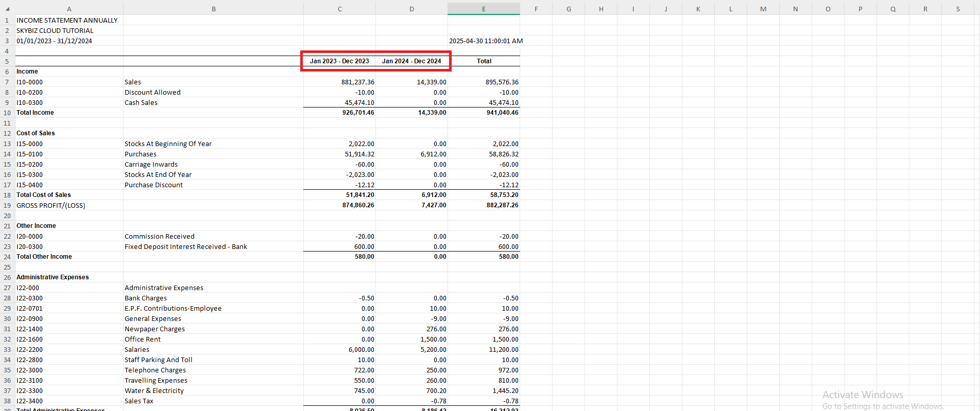Image resolution: width=980 pixels, height=411 pixels.
Task: Select the 'Jan 2024 - Dec 2024' header cell
Action: coord(411,61)
